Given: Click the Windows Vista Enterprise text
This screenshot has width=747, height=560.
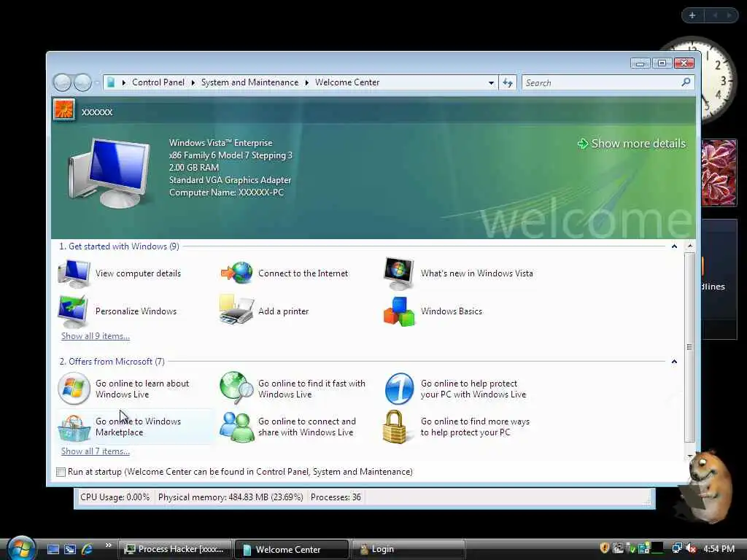Looking at the screenshot, I should [220, 143].
